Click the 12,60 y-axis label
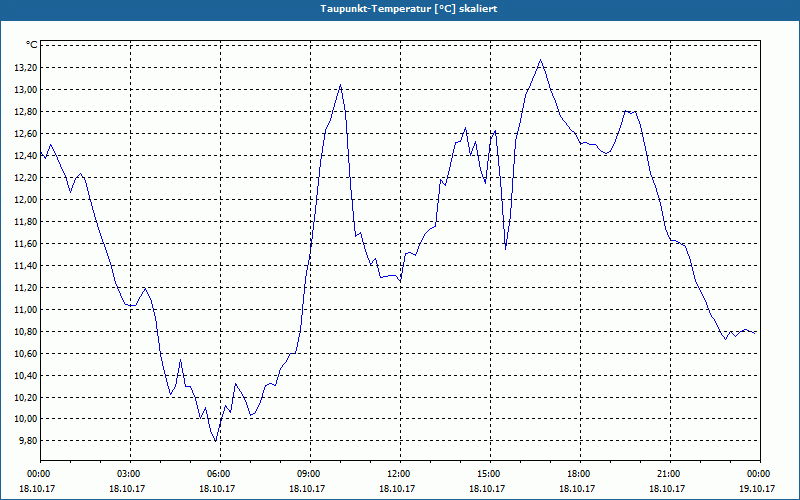Image resolution: width=800 pixels, height=500 pixels. pyautogui.click(x=28, y=134)
